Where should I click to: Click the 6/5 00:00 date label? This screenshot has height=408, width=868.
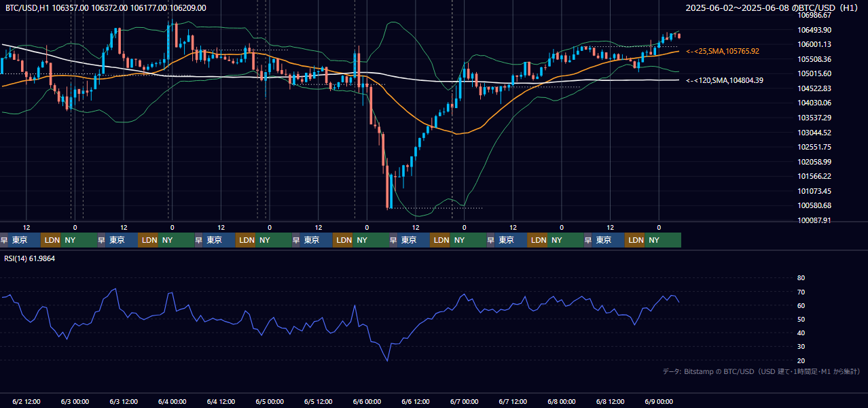(270, 402)
